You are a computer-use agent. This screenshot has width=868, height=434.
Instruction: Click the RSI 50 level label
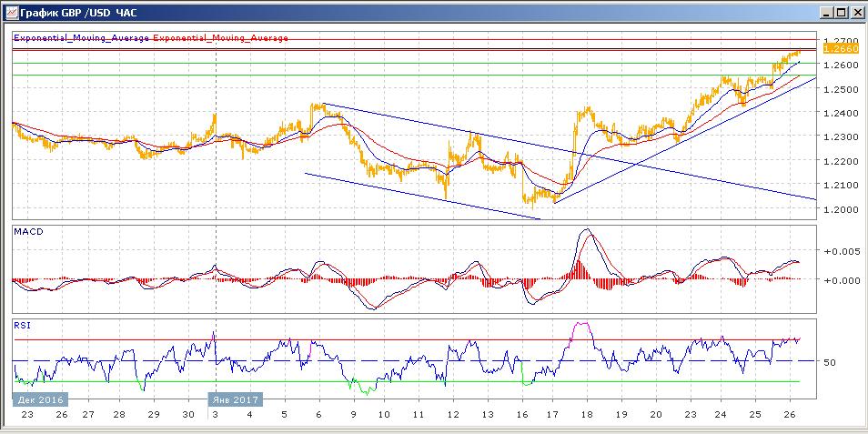(x=830, y=363)
